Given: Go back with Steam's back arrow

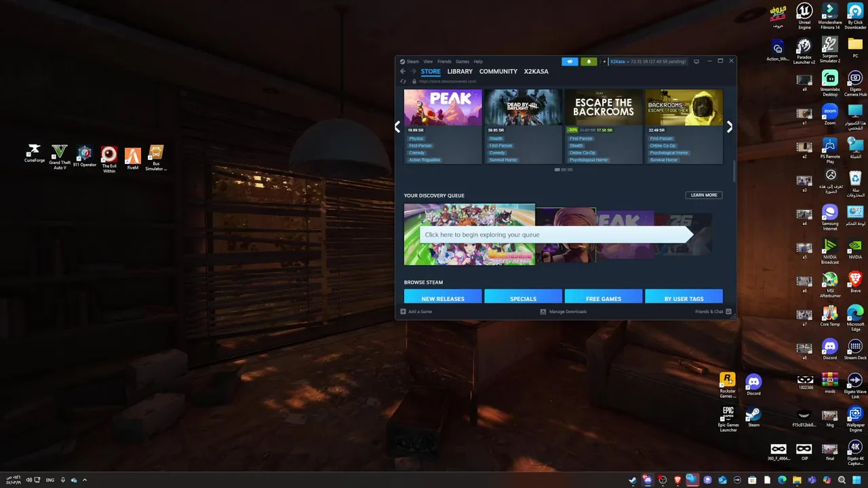Looking at the screenshot, I should point(403,71).
